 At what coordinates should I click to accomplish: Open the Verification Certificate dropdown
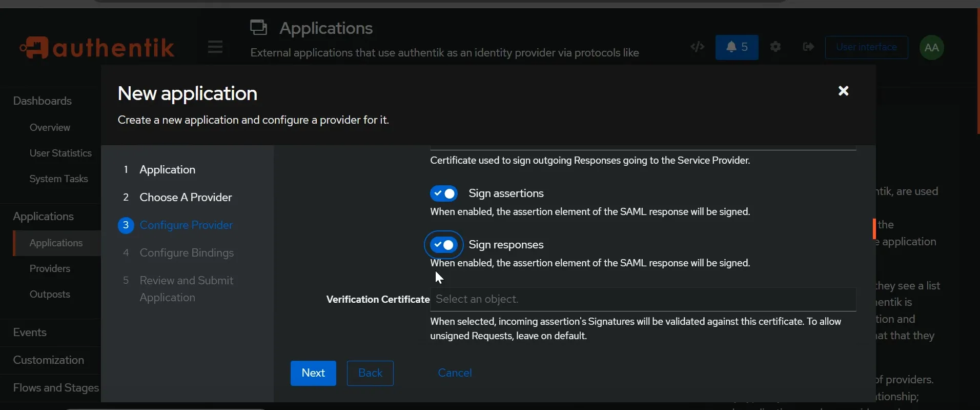643,299
